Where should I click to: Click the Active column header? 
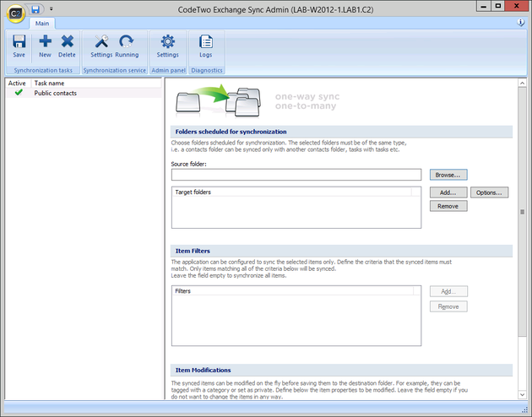[x=19, y=83]
